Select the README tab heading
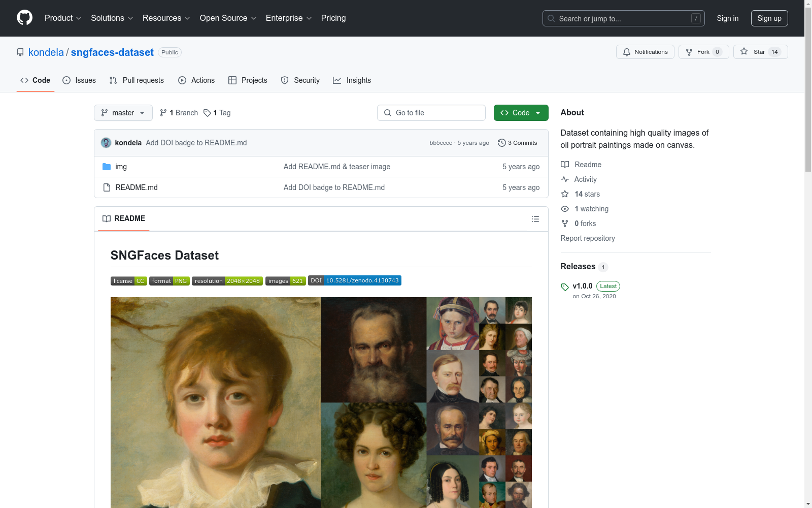Viewport: 812px width, 508px height. [124, 218]
